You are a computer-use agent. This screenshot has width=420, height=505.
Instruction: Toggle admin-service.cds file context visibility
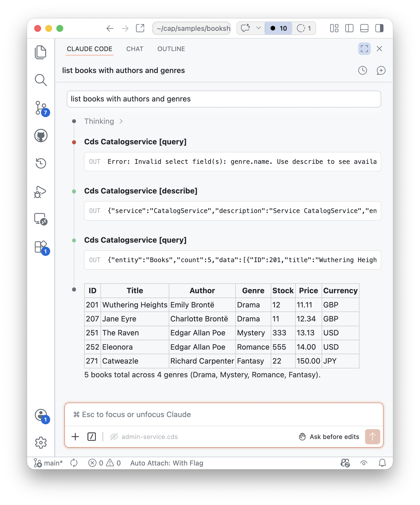tap(144, 437)
